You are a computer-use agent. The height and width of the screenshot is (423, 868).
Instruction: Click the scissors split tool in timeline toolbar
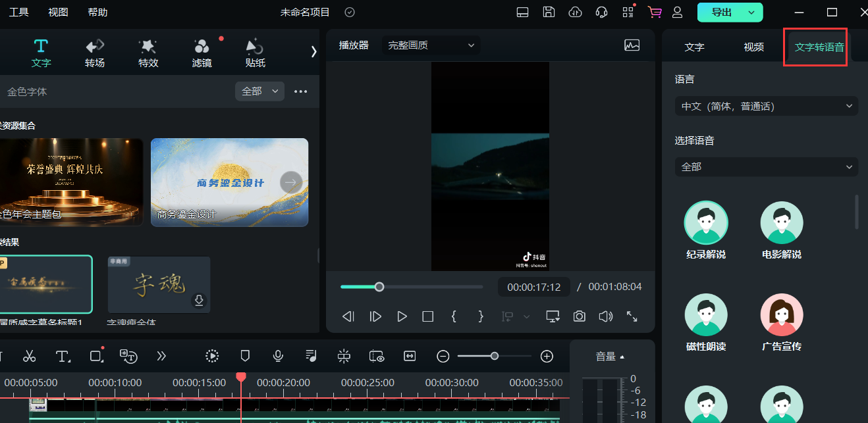pos(29,356)
